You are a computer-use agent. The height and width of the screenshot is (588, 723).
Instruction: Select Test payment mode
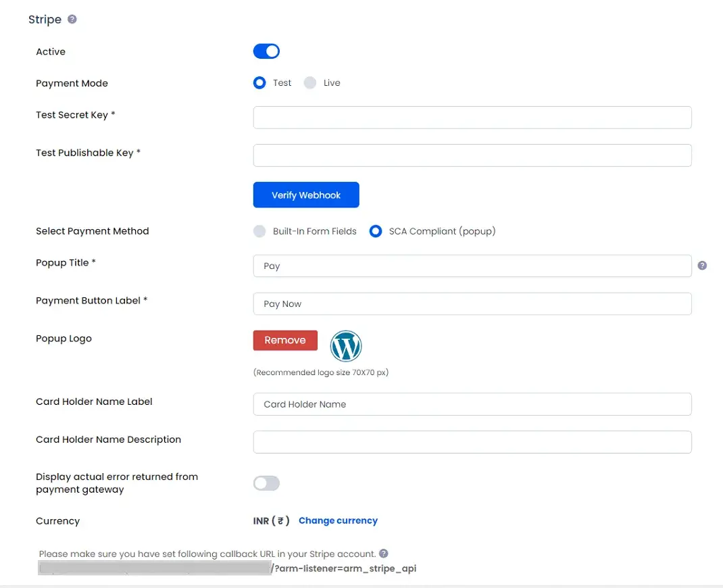click(x=259, y=83)
